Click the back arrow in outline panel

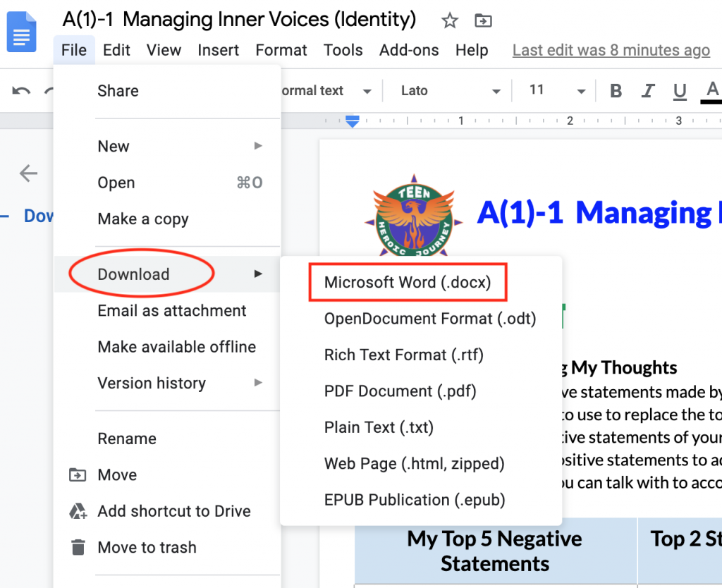[28, 173]
